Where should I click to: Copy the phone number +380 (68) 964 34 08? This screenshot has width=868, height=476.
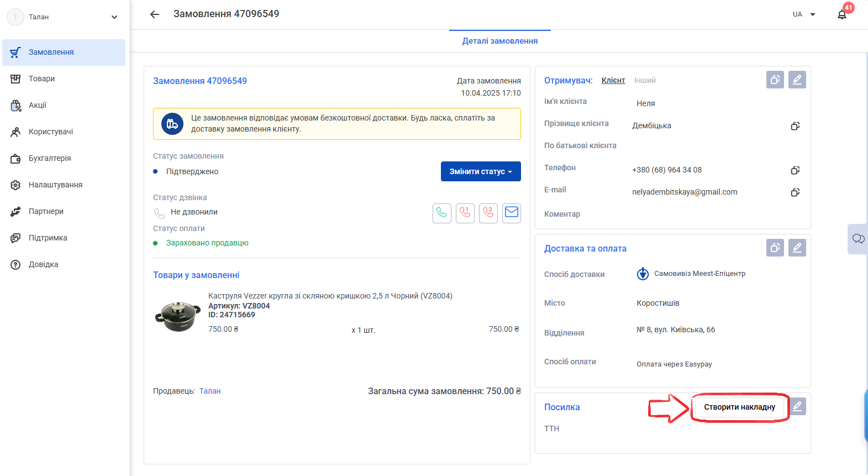click(795, 170)
